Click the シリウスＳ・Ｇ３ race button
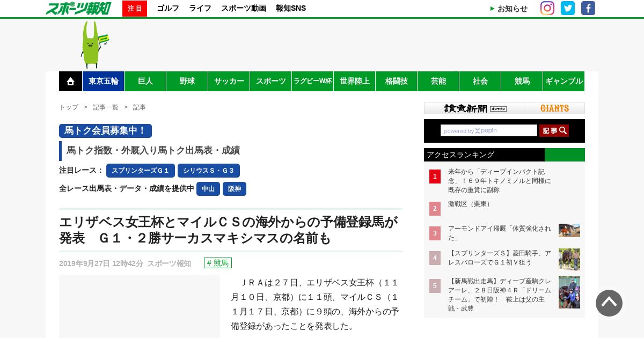Screen dimensions: 644x338 coord(209,171)
